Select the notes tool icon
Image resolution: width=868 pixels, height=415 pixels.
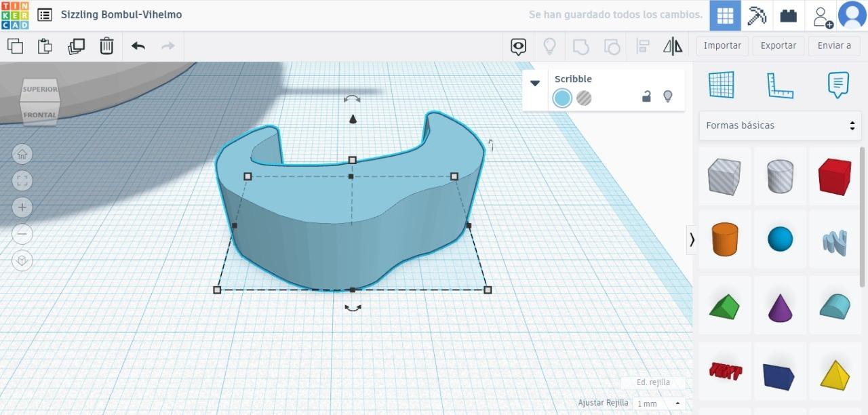click(839, 85)
